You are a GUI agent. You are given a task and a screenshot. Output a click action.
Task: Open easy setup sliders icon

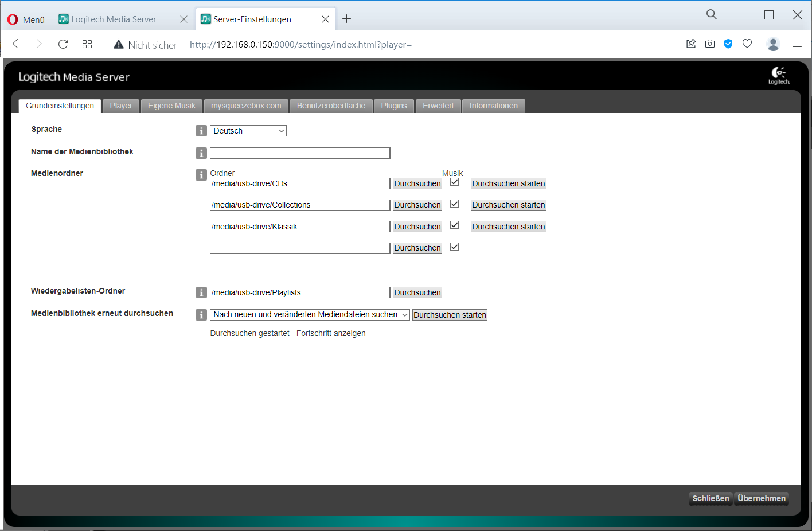pos(797,44)
